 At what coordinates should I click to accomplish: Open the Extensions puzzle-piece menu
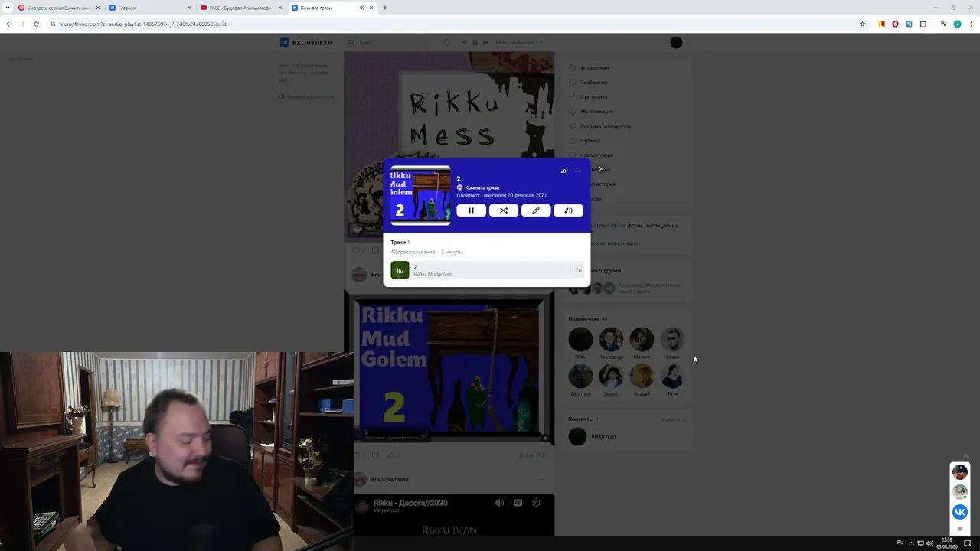click(x=923, y=24)
